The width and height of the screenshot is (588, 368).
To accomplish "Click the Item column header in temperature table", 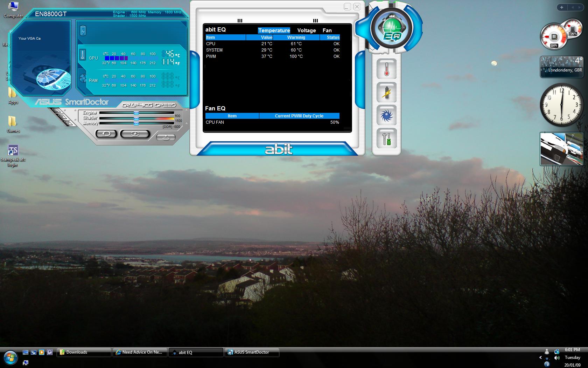I will pos(225,38).
